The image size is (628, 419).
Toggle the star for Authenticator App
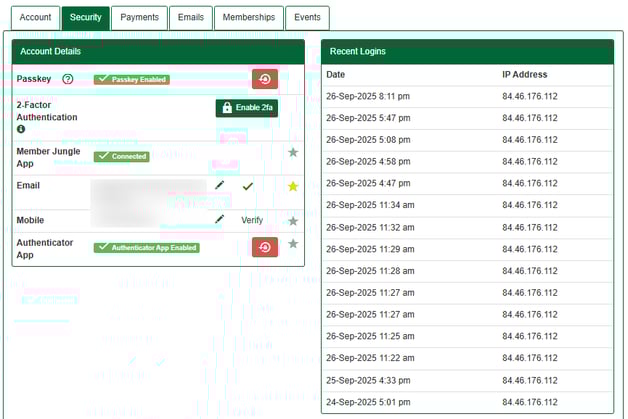coord(293,243)
